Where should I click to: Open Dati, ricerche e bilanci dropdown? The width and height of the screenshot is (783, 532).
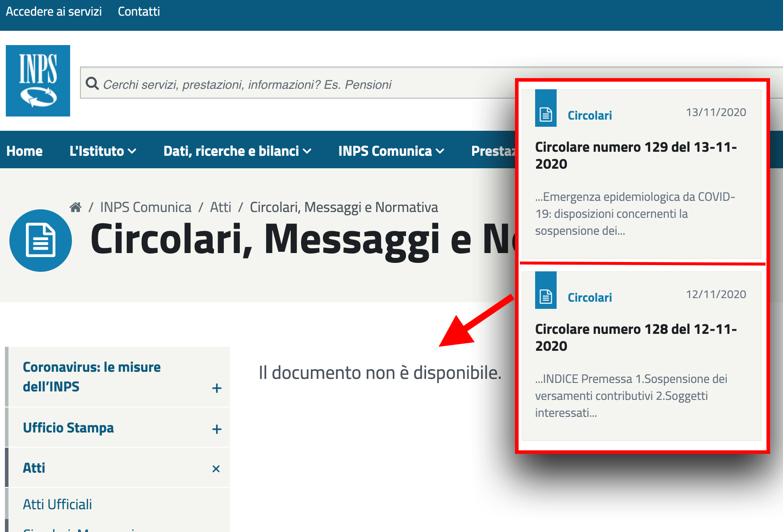tap(237, 151)
